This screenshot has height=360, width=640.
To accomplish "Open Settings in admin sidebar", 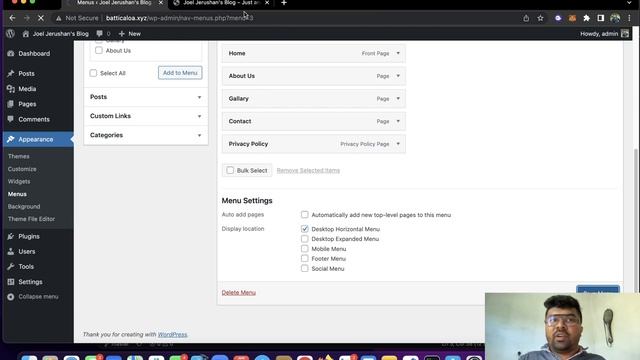I will pos(30,282).
